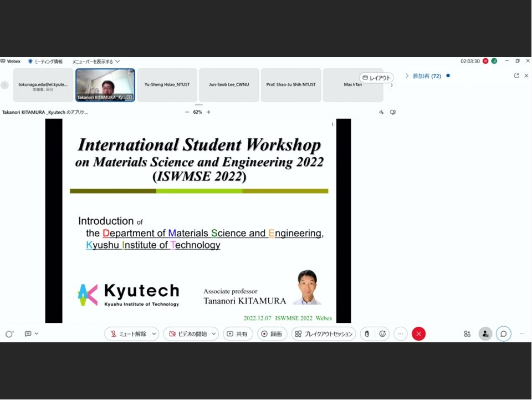The image size is (532, 400).
Task: Unmute microphone with ミュート解除
Action: [x=128, y=334]
